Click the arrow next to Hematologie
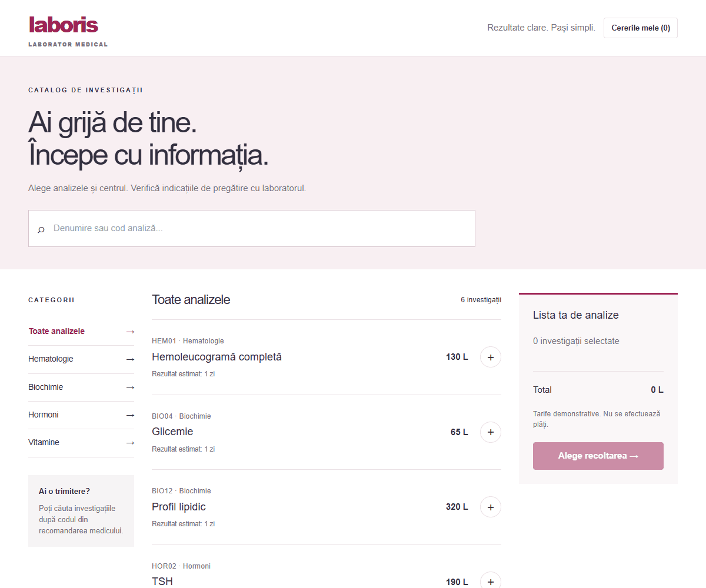Viewport: 706px width, 588px height. pyautogui.click(x=130, y=359)
